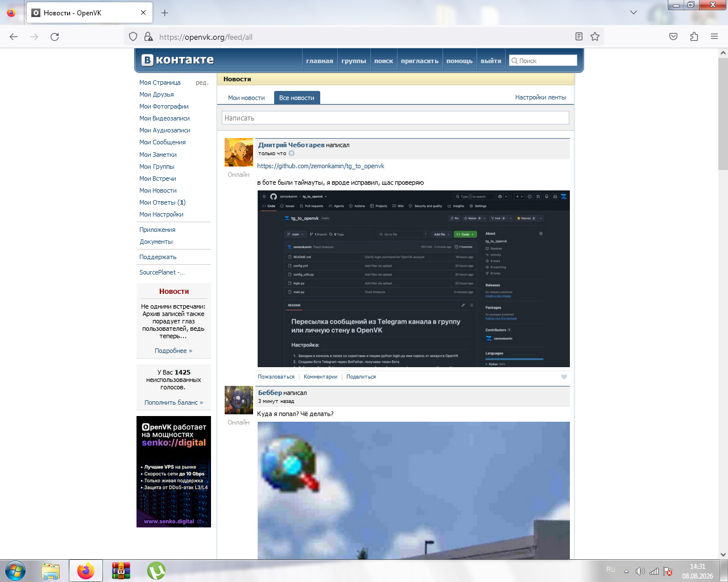Toggle reader view in the address bar
The width and height of the screenshot is (728, 582).
pyautogui.click(x=579, y=36)
